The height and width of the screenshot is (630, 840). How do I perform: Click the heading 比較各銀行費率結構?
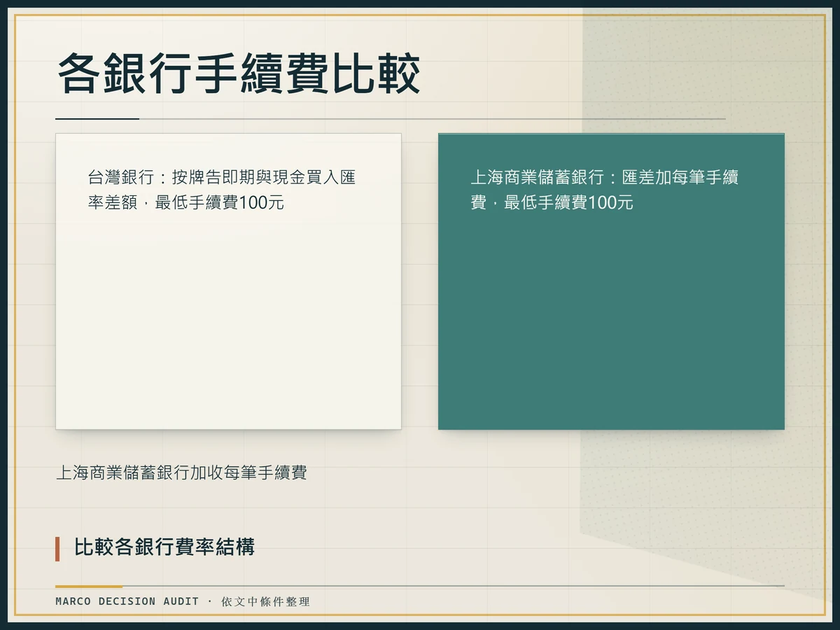(x=164, y=547)
